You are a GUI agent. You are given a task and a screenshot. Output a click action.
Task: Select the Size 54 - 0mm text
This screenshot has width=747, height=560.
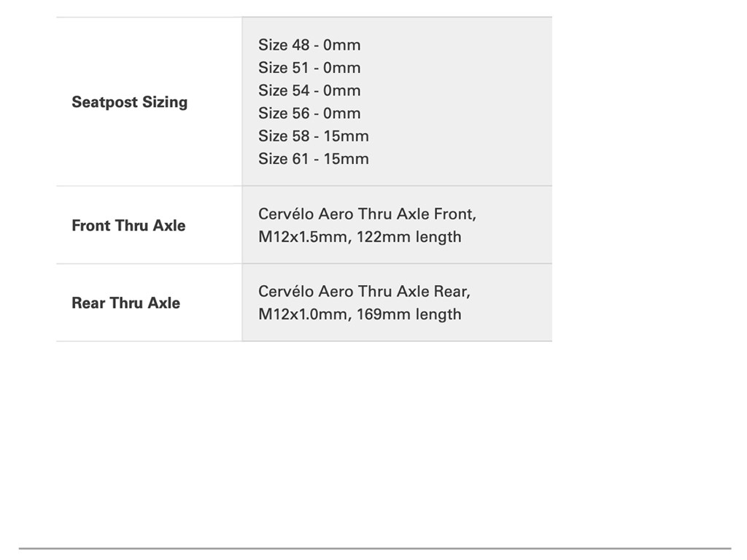click(309, 90)
